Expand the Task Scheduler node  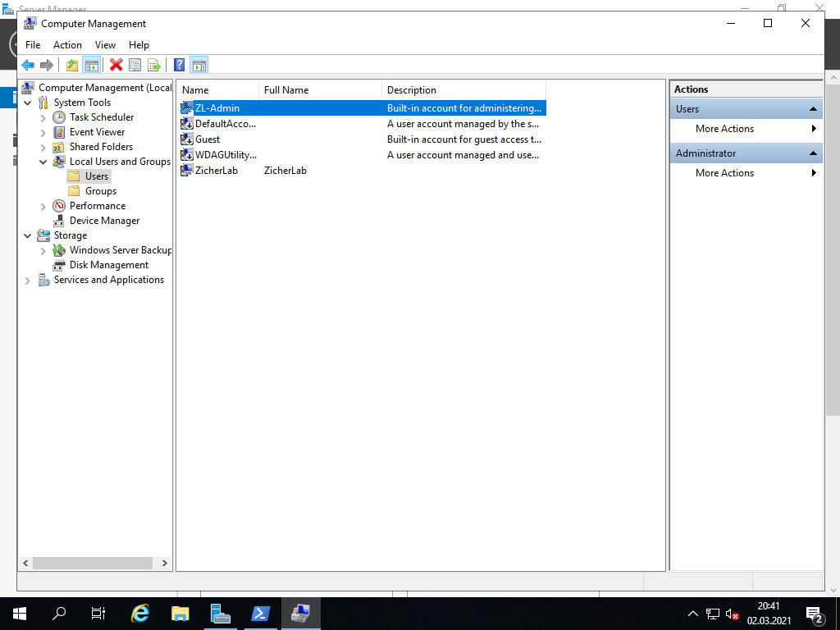(x=43, y=117)
